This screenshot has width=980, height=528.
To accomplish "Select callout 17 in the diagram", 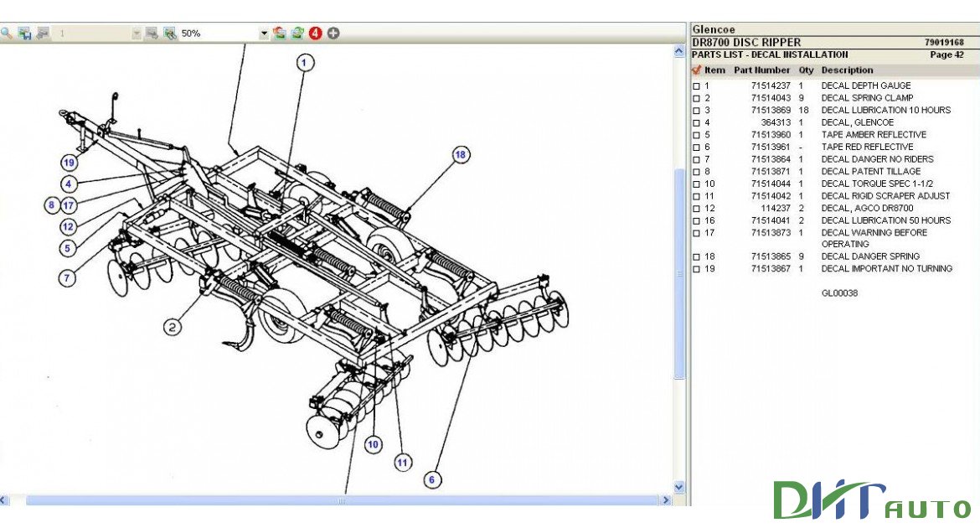I will (69, 204).
